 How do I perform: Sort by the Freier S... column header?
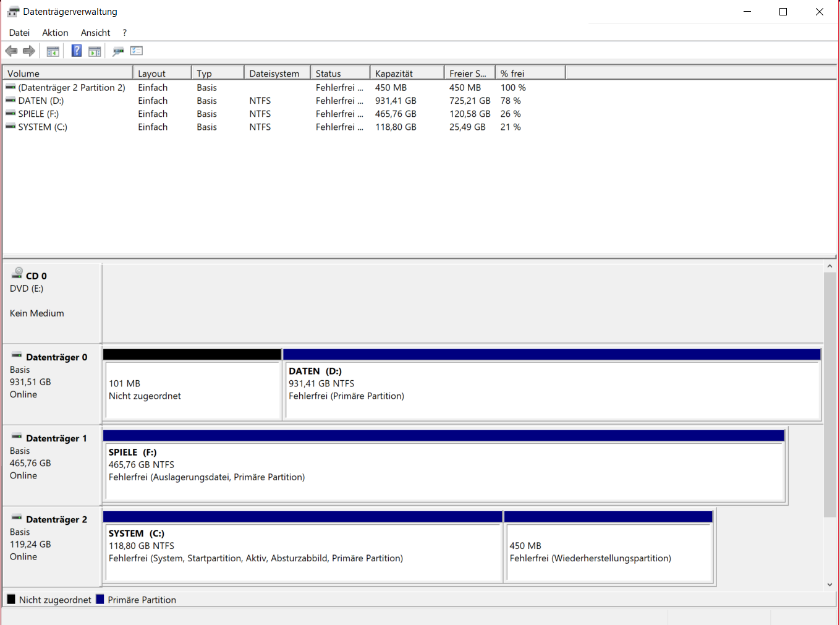470,73
